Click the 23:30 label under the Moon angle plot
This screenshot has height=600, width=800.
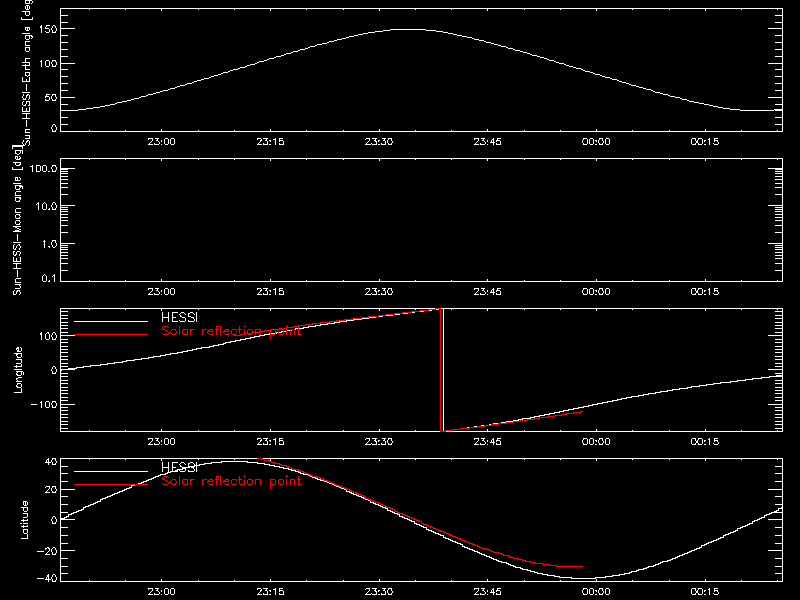pyautogui.click(x=379, y=291)
